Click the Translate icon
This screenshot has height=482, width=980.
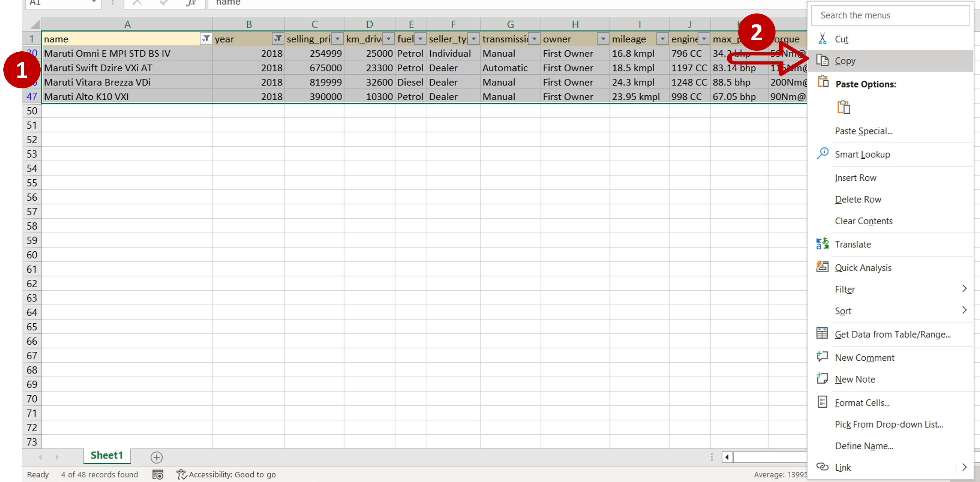[822, 244]
